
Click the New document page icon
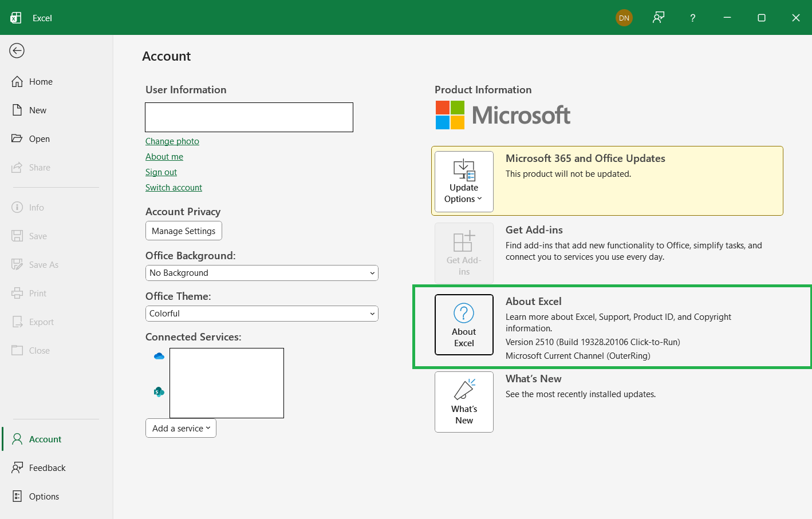pos(17,110)
